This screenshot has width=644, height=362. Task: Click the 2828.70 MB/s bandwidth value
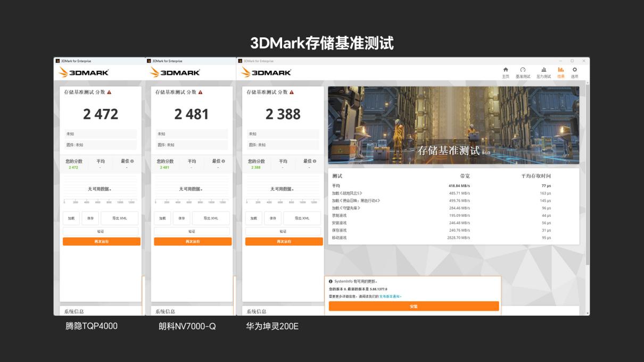pyautogui.click(x=458, y=238)
